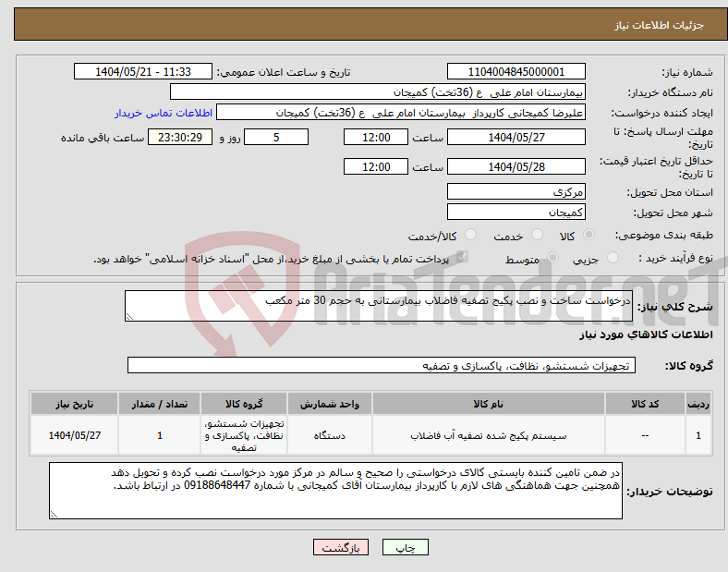Toggle the اسناد خزانه اسلامی payment checkbox
The image size is (728, 572).
(x=462, y=257)
